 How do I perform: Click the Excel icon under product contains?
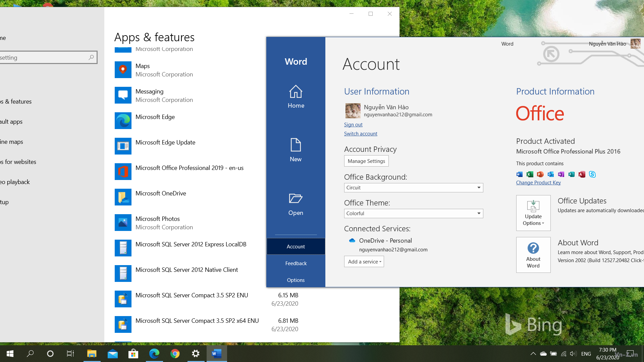click(x=530, y=174)
